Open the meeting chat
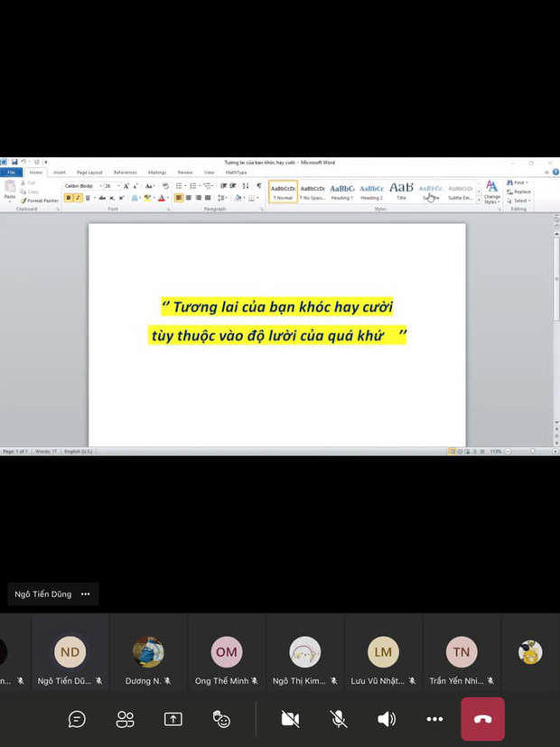This screenshot has height=747, width=560. point(78,719)
